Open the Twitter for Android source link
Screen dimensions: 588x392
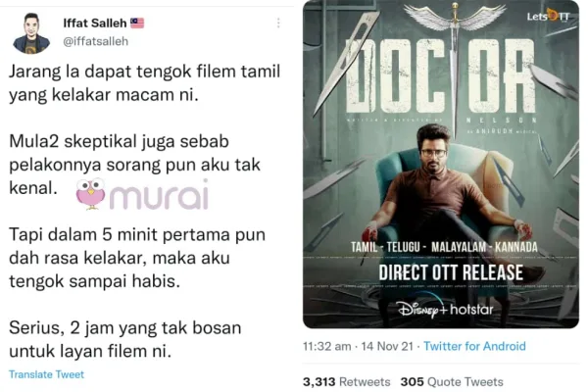(474, 346)
